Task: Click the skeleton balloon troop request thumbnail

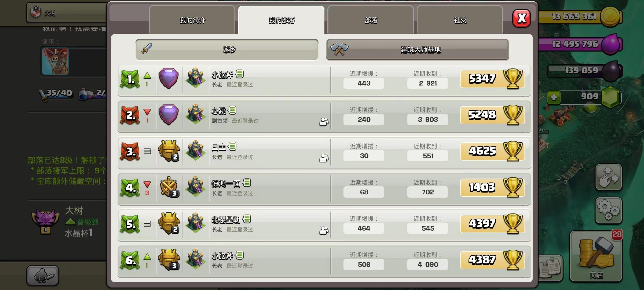Action: [55, 61]
